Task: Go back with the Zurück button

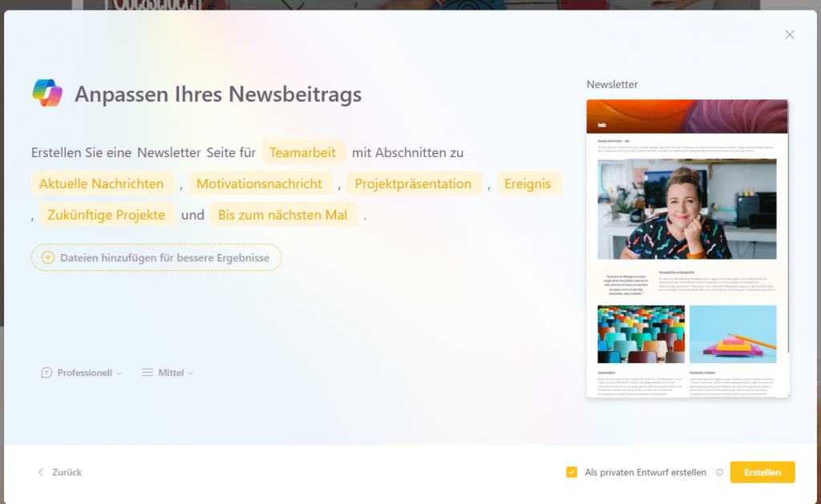Action: click(59, 472)
